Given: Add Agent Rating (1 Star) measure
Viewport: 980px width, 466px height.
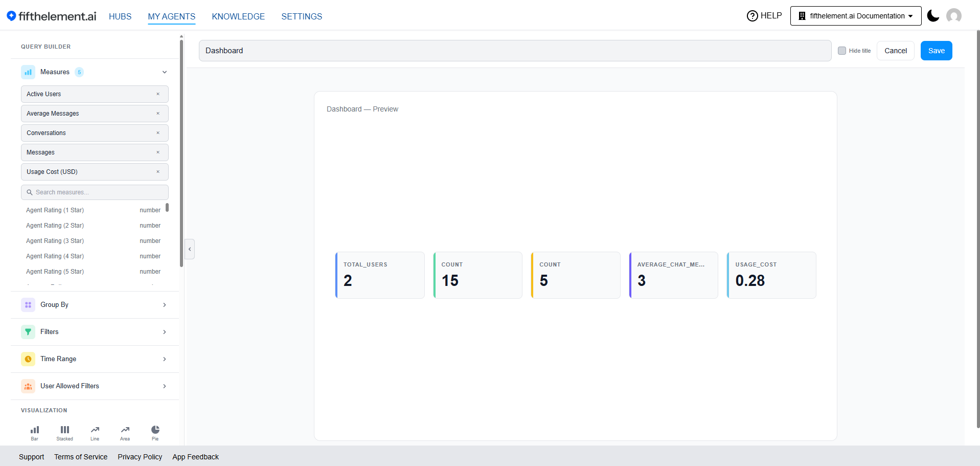Looking at the screenshot, I should (x=93, y=210).
